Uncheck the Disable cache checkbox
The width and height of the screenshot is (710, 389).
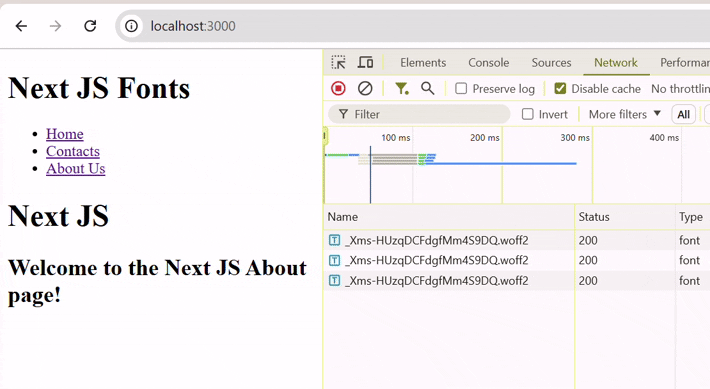[560, 88]
